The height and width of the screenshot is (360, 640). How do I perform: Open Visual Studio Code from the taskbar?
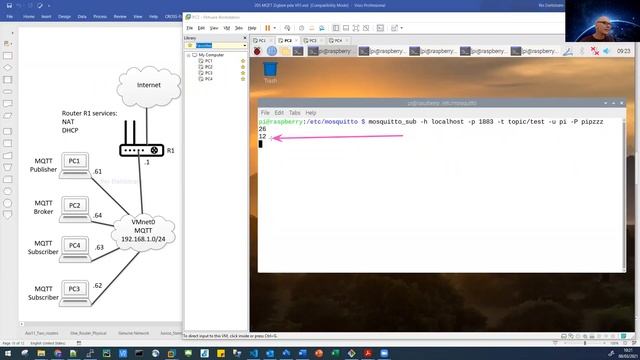(253, 353)
